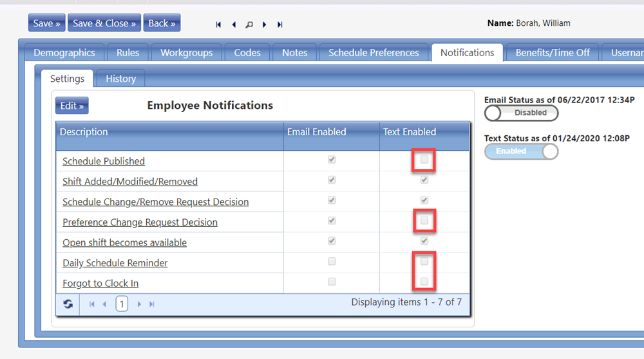This screenshot has height=359, width=644.
Task: Select the Notifications tab
Action: tap(468, 53)
